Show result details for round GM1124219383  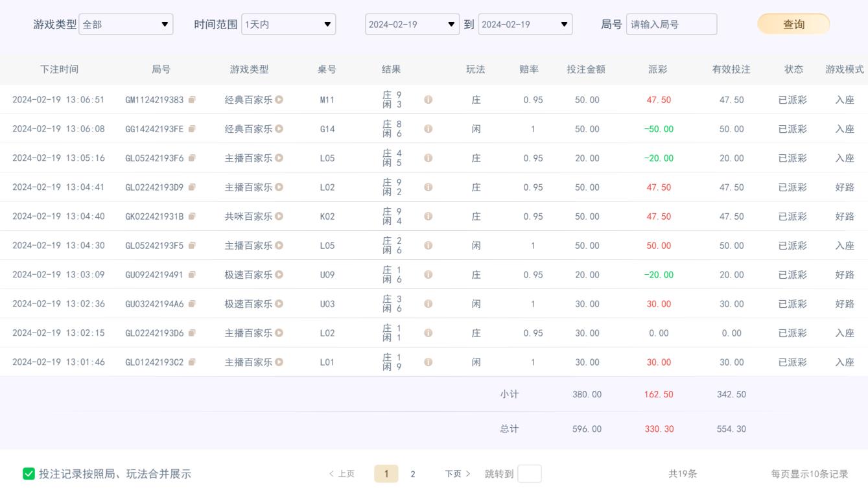(428, 100)
